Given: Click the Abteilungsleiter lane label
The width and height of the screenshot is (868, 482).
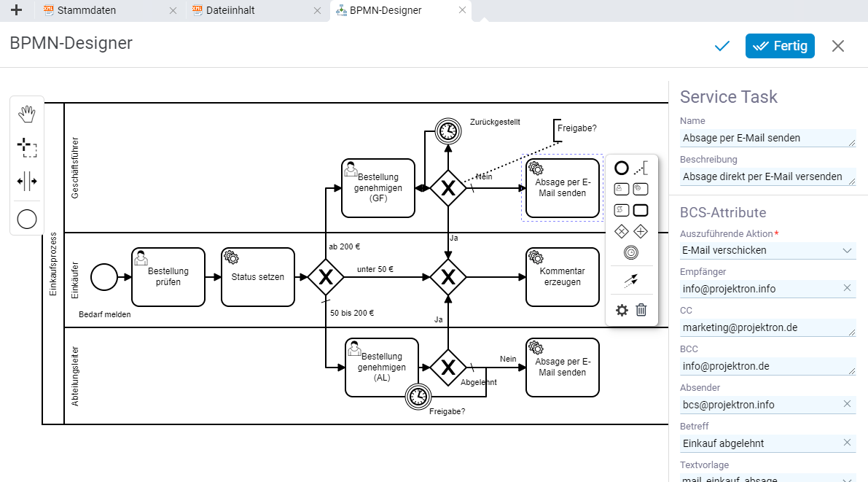Looking at the screenshot, I should (x=75, y=377).
